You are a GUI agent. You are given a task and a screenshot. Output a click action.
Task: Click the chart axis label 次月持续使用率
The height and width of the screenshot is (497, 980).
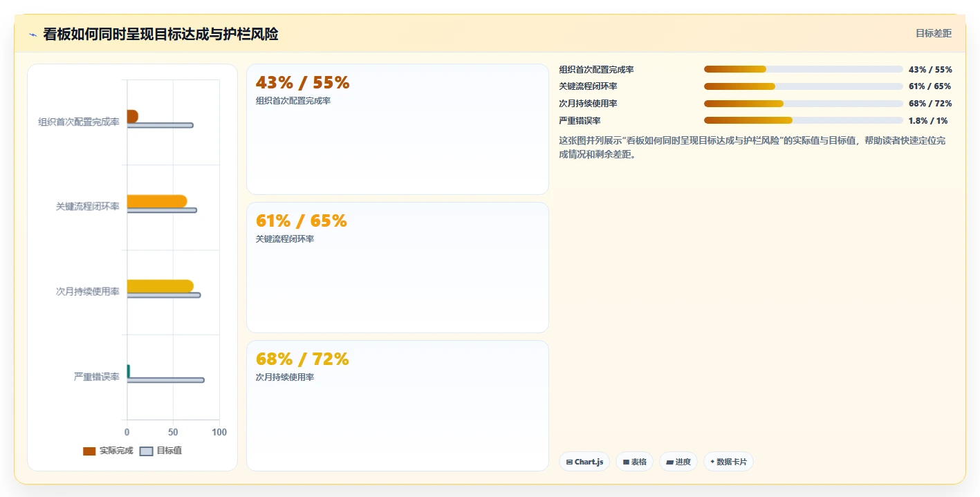88,292
